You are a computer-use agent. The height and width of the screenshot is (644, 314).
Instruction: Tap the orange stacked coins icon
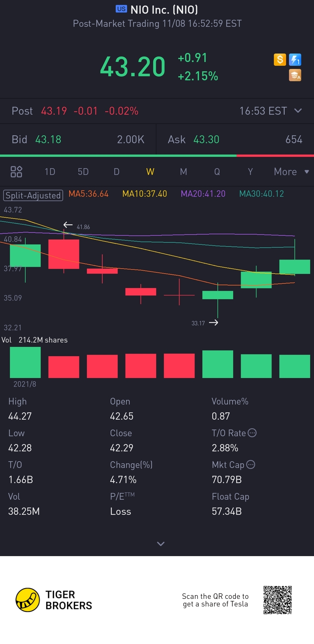295,75
